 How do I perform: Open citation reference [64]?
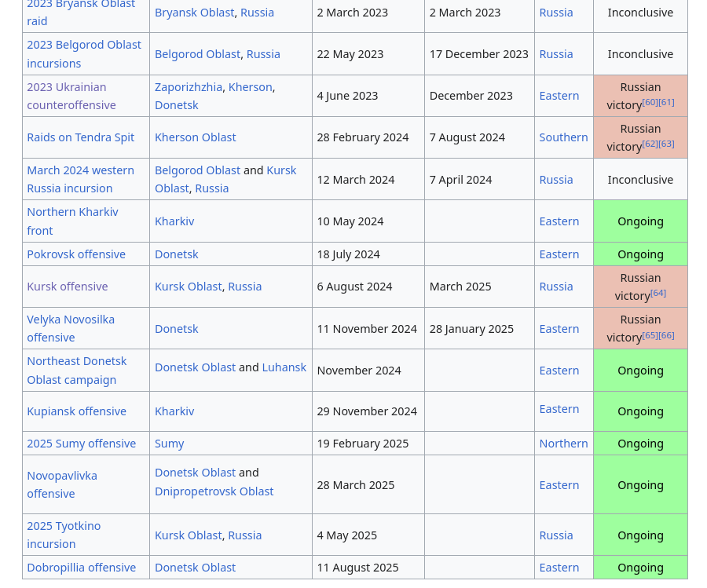tap(658, 294)
